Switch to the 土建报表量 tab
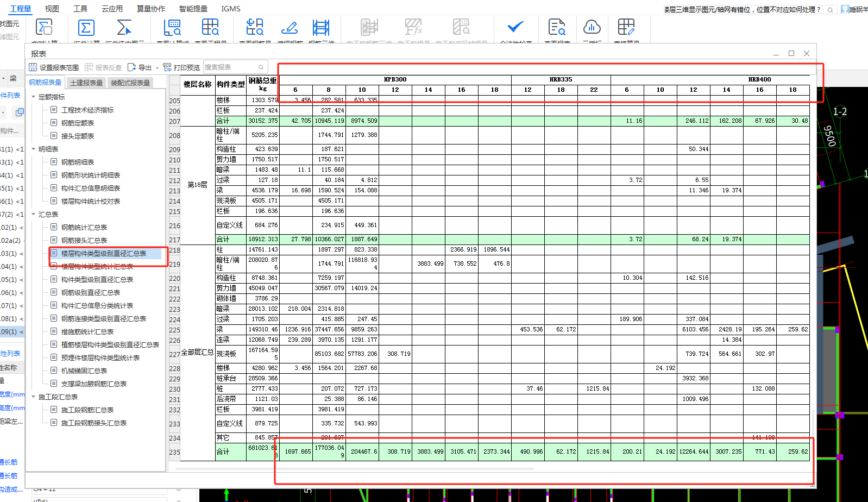 pyautogui.click(x=86, y=83)
